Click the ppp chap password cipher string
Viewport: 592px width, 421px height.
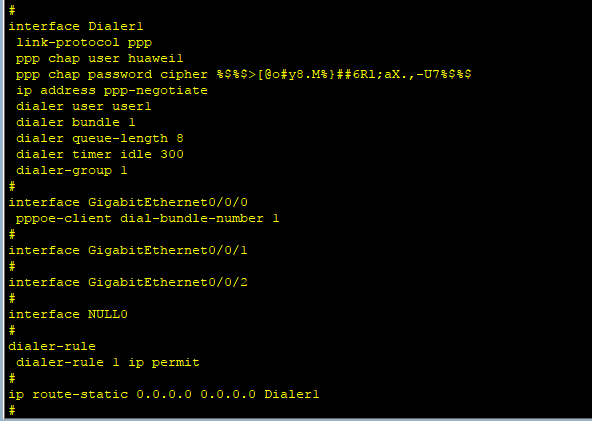click(x=344, y=74)
